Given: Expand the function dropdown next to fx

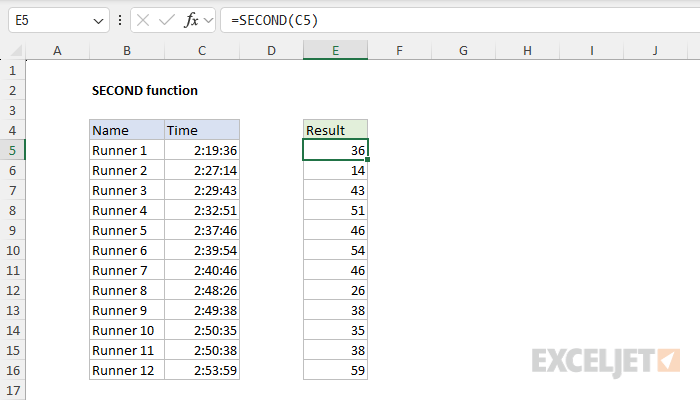Looking at the screenshot, I should 208,20.
